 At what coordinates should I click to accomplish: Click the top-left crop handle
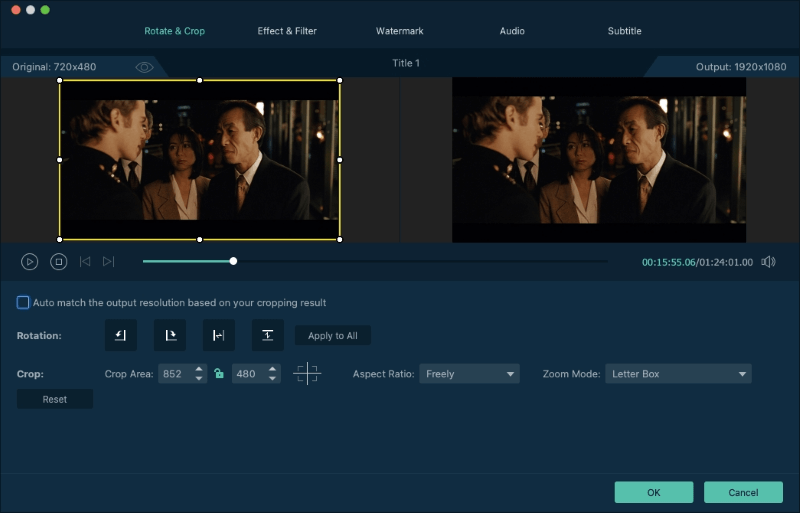(60, 80)
